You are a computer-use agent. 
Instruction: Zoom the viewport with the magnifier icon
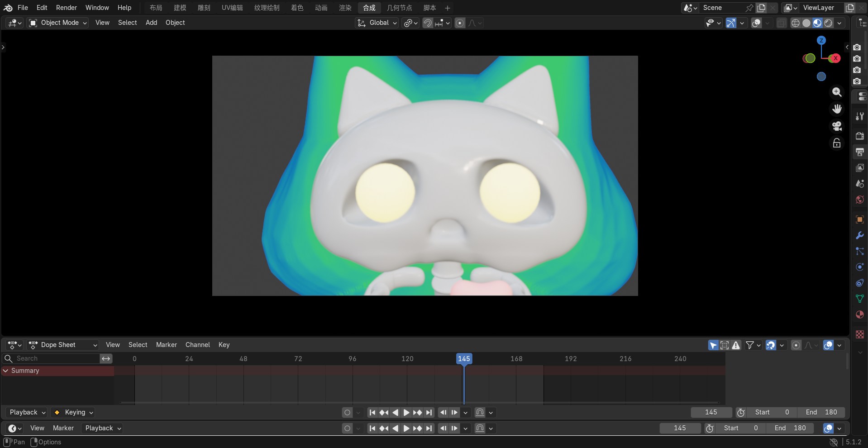(837, 92)
